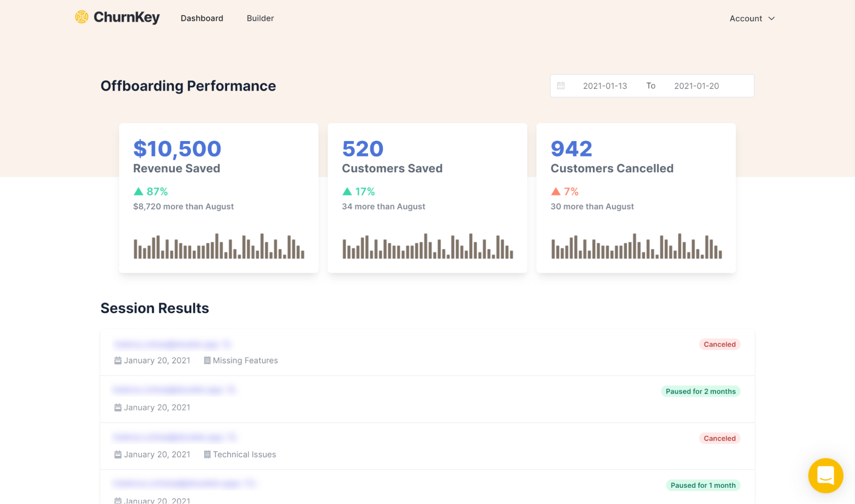Click the Paused for 1 month badge
This screenshot has width=855, height=504.
(x=703, y=485)
